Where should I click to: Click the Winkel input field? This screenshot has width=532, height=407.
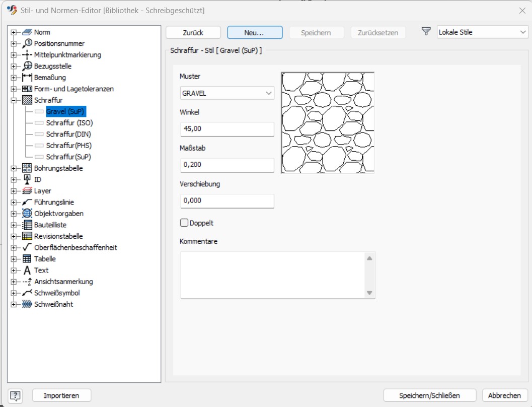tap(227, 129)
